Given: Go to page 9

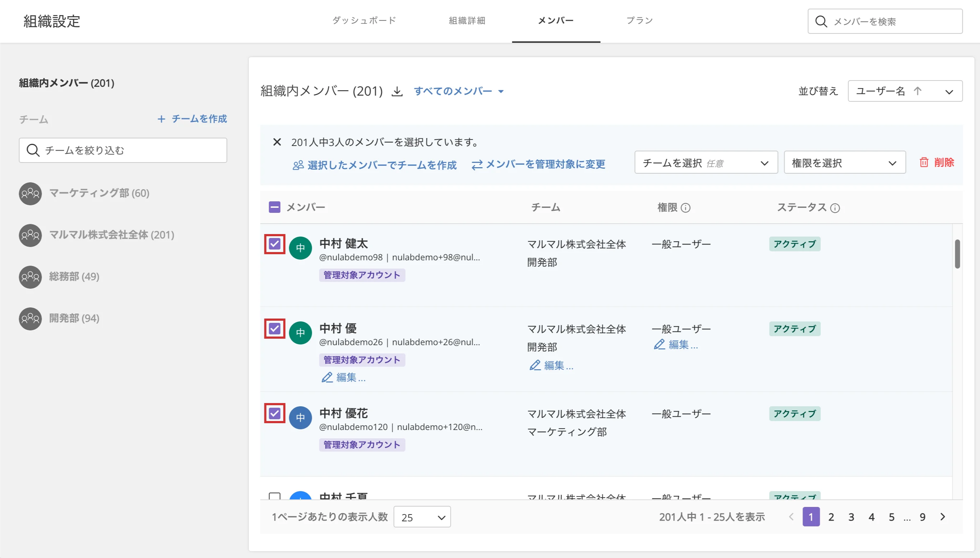Looking at the screenshot, I should (923, 517).
